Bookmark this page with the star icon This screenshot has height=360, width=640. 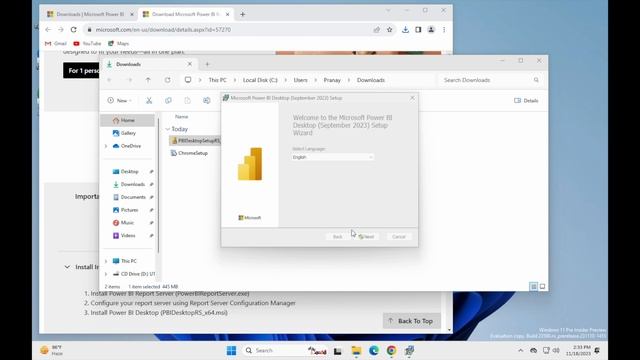389,30
